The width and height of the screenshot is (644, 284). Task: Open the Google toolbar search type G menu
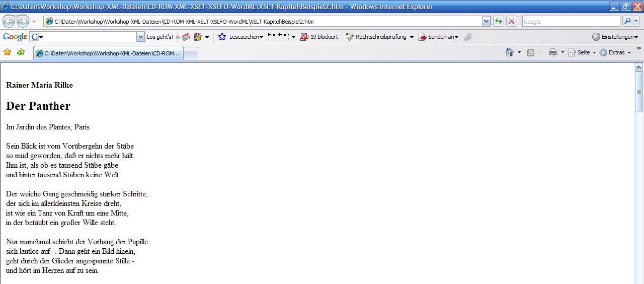37,37
